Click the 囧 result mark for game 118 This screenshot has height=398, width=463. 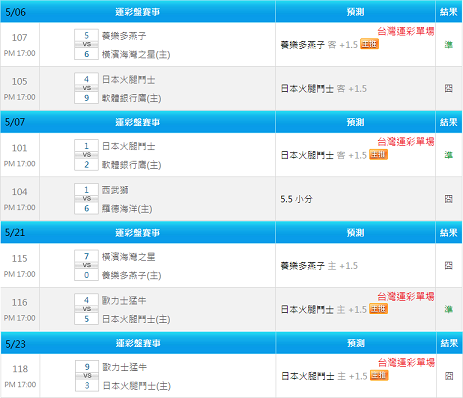point(449,376)
